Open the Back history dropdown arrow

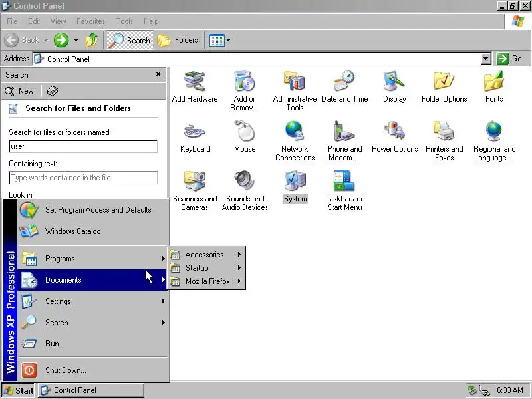[x=46, y=40]
